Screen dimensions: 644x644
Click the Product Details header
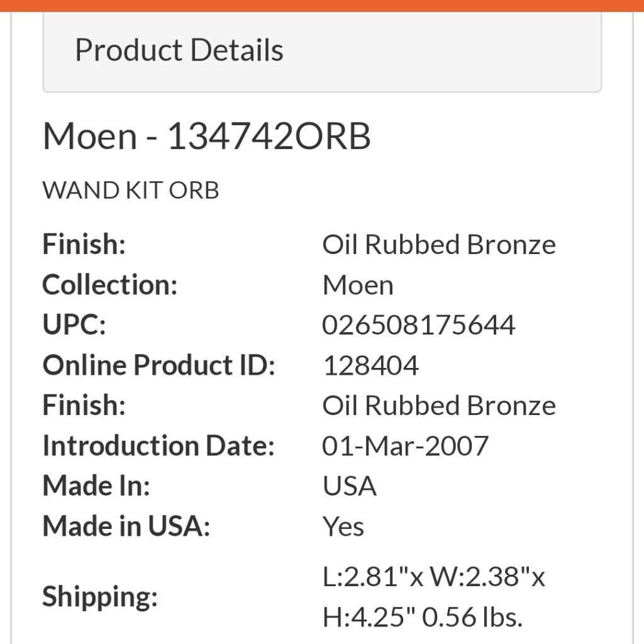179,49
